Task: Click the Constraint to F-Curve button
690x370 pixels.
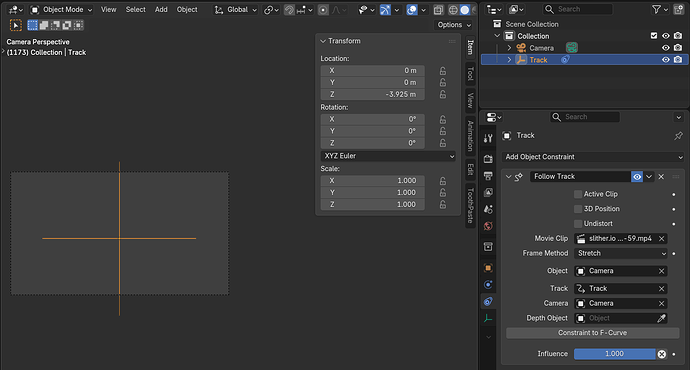Action: (x=592, y=333)
